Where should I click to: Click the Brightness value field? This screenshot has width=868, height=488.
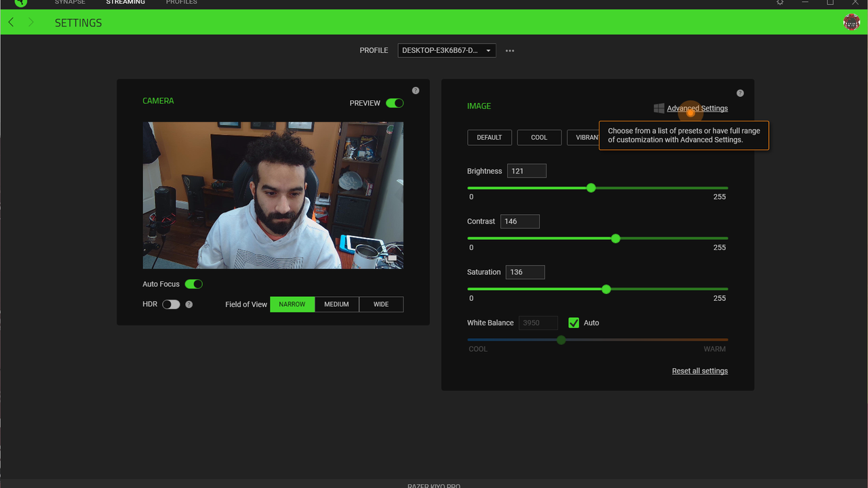[527, 171]
